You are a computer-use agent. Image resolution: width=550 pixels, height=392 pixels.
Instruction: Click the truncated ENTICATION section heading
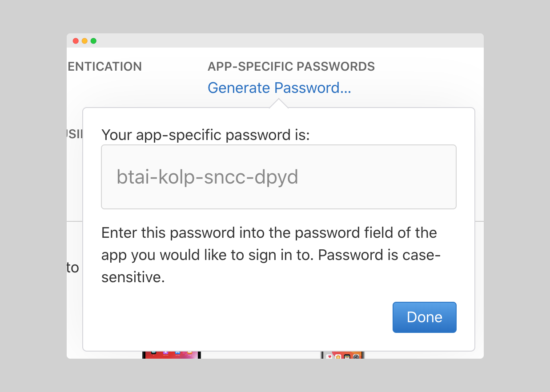105,67
